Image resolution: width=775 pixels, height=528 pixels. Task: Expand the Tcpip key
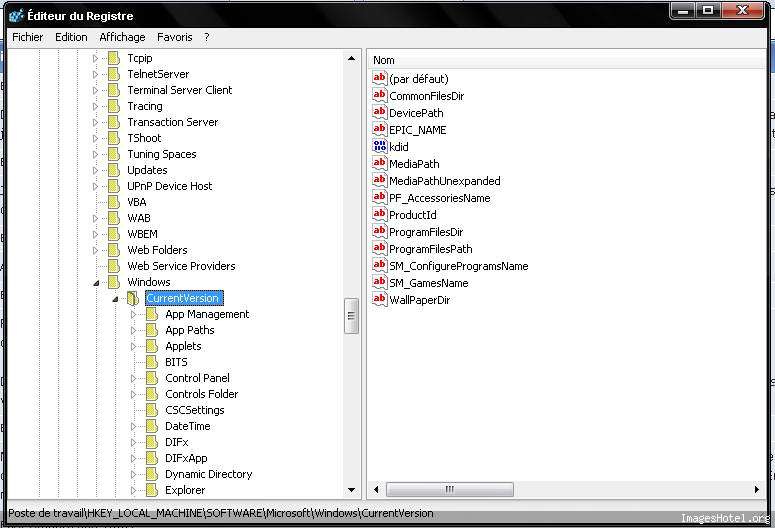pos(95,58)
